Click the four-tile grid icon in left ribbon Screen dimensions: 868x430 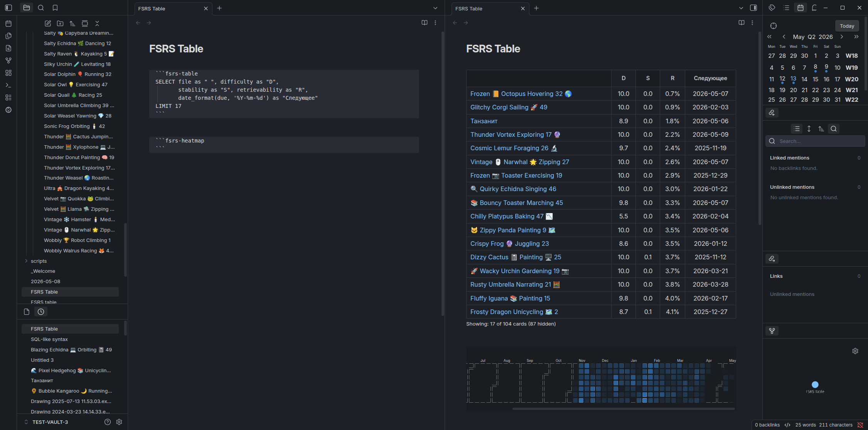(x=8, y=73)
